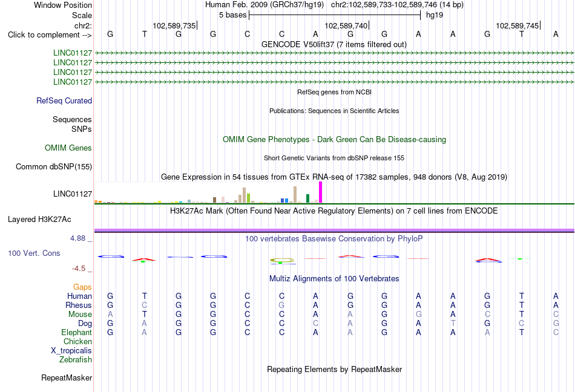Open the RefSeq Curated track label
Screen dimensions: 575x392
point(64,101)
